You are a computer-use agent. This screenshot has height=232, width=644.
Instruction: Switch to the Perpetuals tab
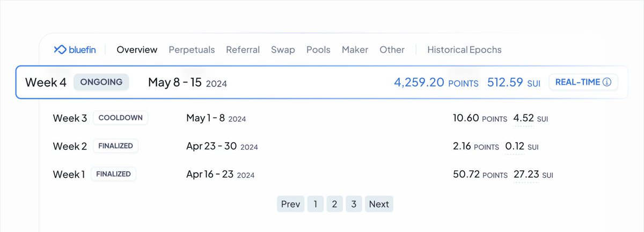[192, 49]
